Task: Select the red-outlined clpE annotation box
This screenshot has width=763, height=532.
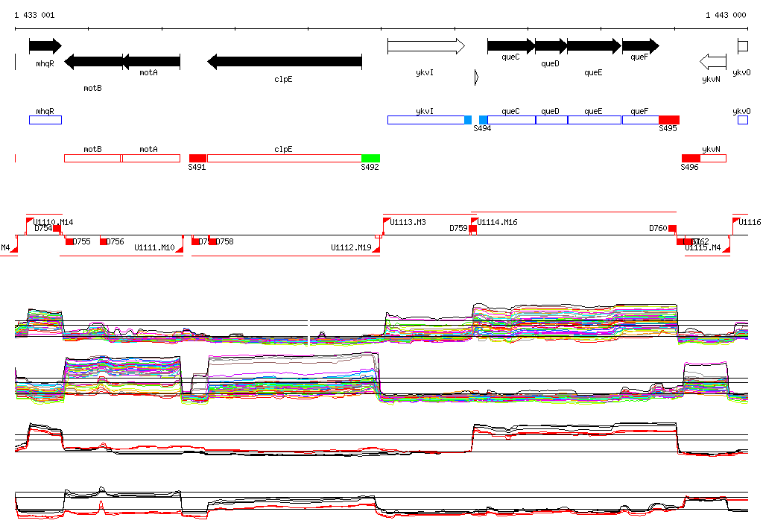Action: coord(285,158)
